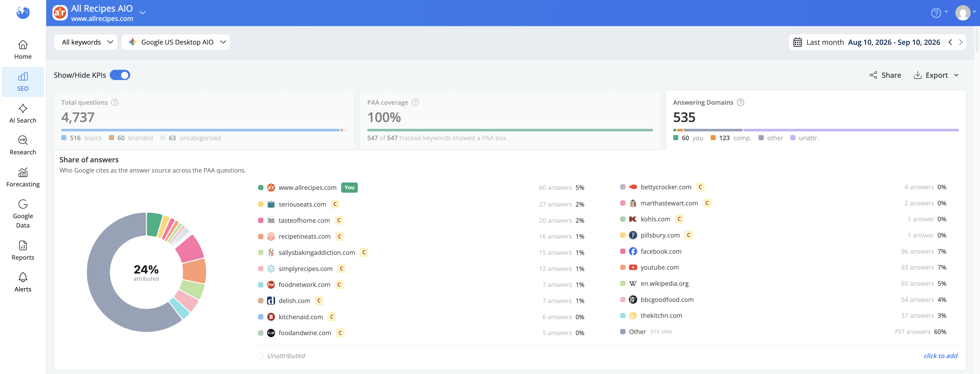Click the Share button

(885, 75)
